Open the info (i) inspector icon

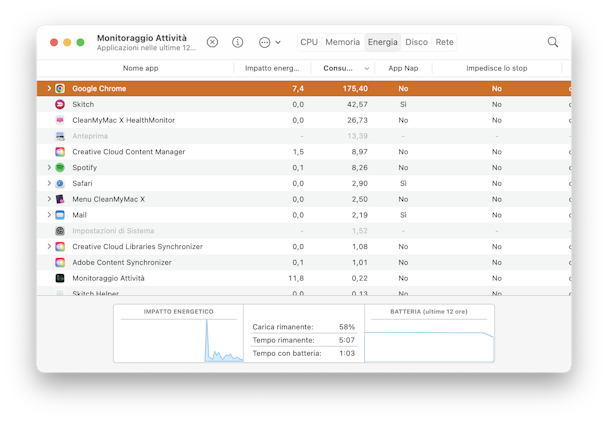(x=238, y=42)
